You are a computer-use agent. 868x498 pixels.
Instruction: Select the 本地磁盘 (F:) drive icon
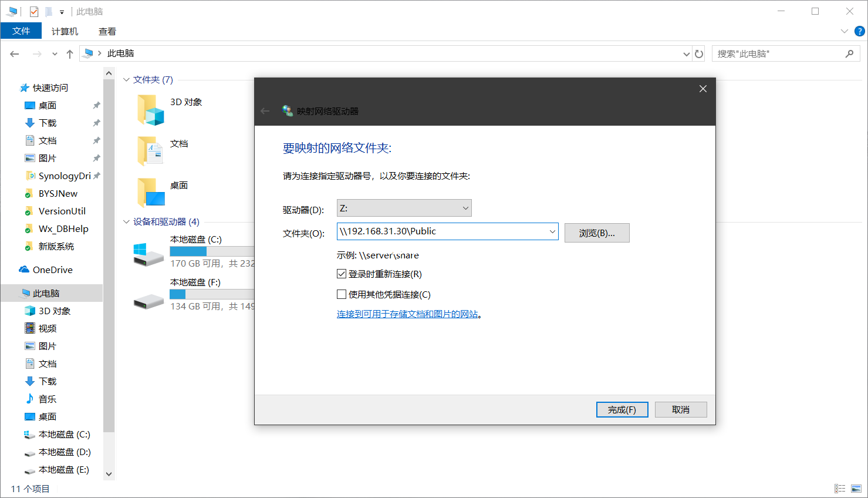pos(148,302)
